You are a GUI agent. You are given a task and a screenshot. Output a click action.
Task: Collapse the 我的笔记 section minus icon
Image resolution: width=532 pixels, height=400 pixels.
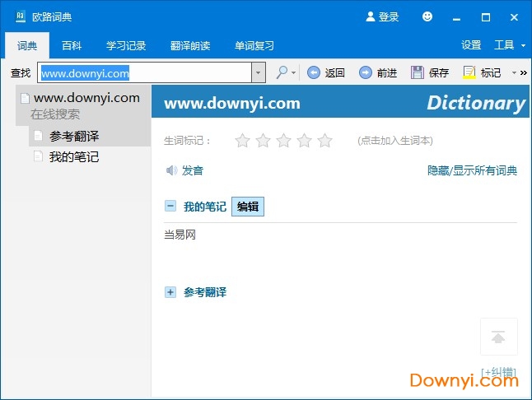[170, 206]
